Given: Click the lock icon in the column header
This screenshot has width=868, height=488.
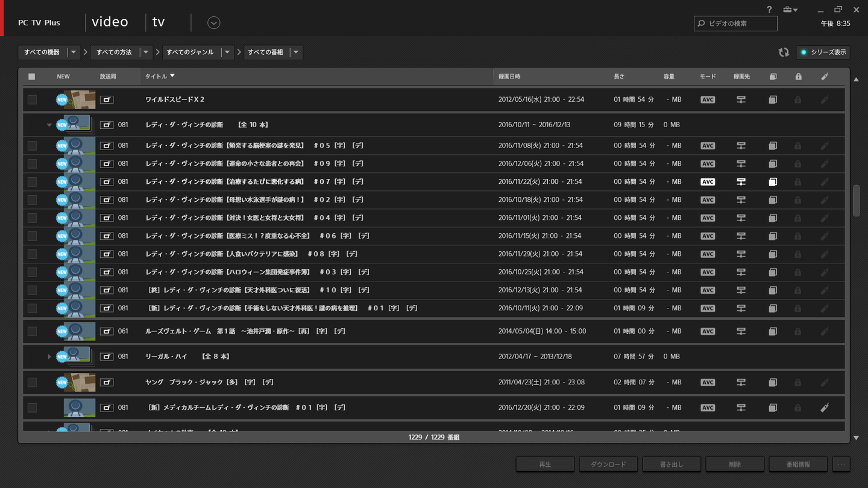Looking at the screenshot, I should point(798,77).
